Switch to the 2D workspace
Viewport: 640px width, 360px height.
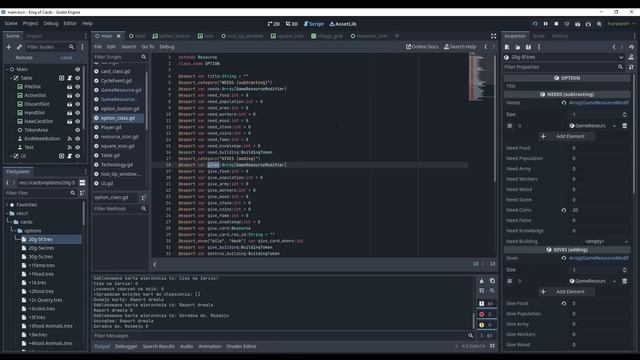(273, 24)
